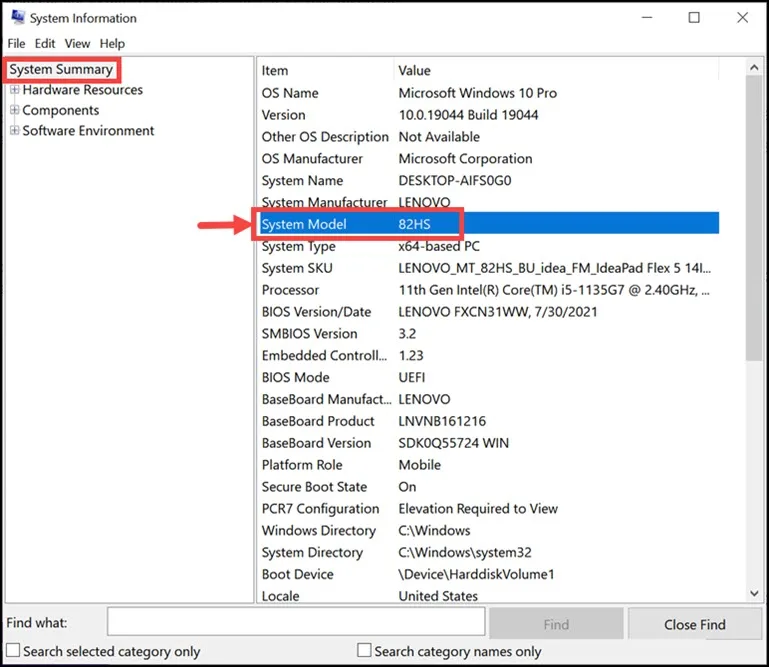769x667 pixels.
Task: Expand the Software Environment node
Action: click(15, 130)
